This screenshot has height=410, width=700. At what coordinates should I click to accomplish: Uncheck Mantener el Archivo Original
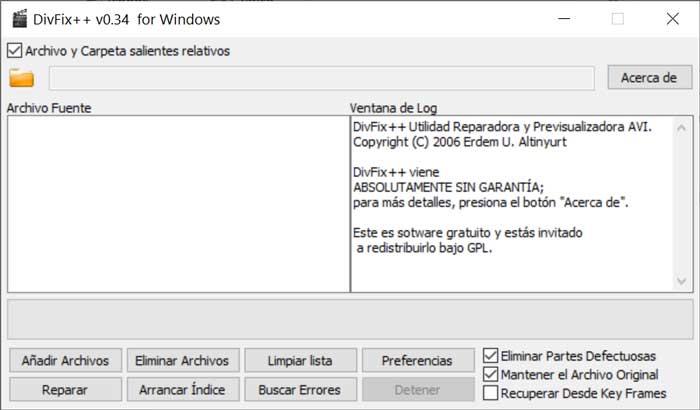point(490,374)
